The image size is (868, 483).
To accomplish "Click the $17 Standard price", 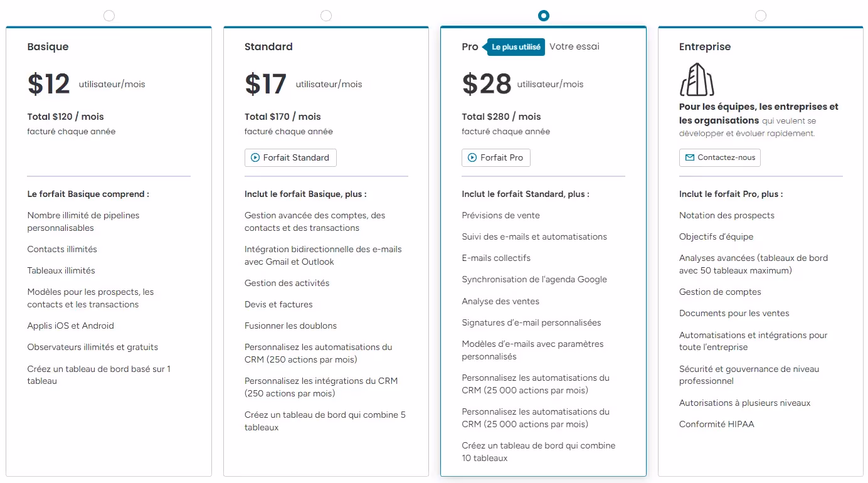I will point(266,84).
